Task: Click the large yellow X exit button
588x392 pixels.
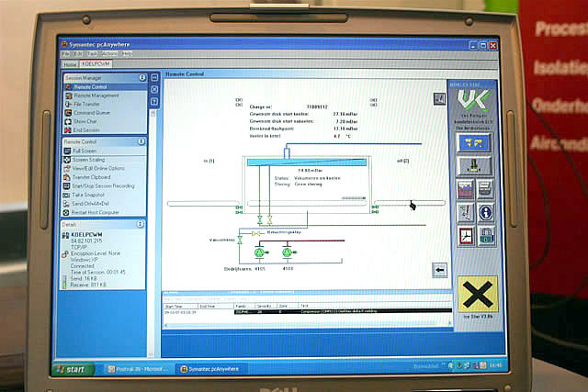Action: tap(477, 294)
